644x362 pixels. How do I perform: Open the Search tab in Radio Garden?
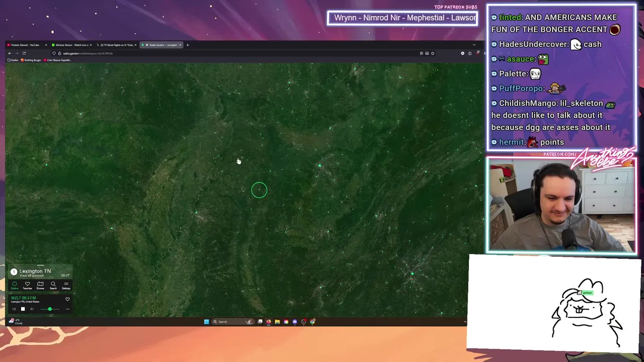[53, 285]
